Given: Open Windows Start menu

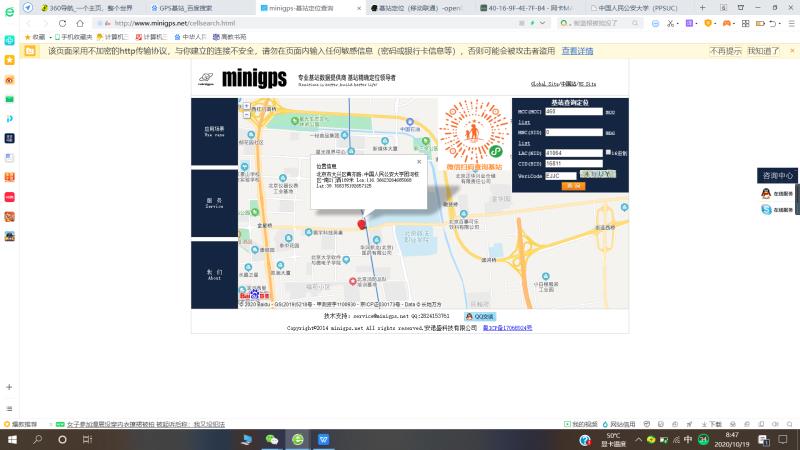Looking at the screenshot, I should 12,439.
